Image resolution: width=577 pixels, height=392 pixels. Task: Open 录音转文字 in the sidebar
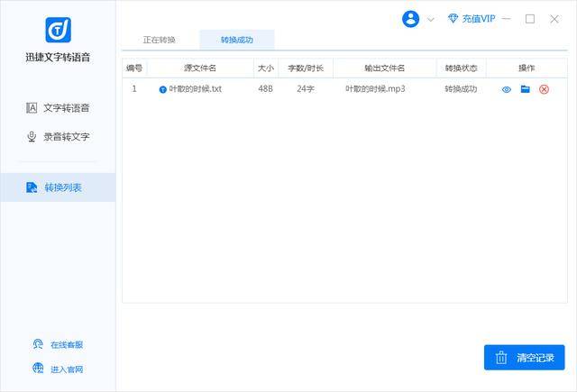pyautogui.click(x=58, y=136)
